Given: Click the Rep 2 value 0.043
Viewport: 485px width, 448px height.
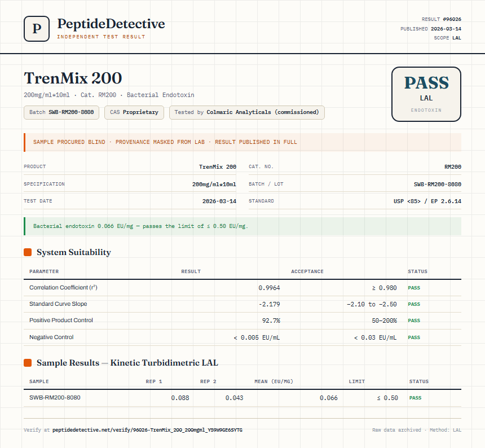Looking at the screenshot, I should (234, 398).
